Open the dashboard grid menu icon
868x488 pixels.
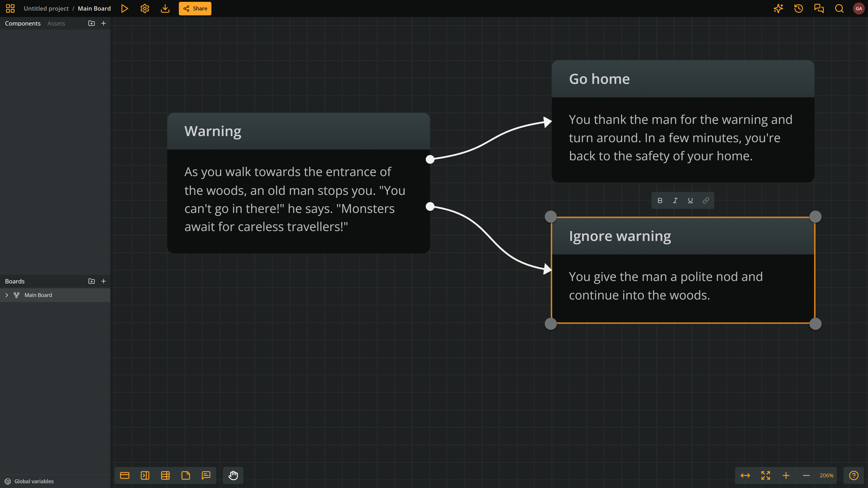[10, 8]
